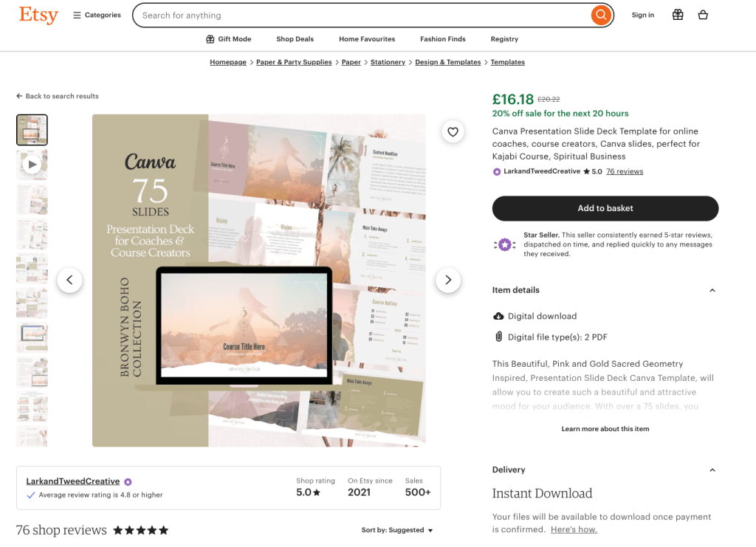This screenshot has width=756, height=547.
Task: Select the first product thumbnail
Action: pos(32,130)
